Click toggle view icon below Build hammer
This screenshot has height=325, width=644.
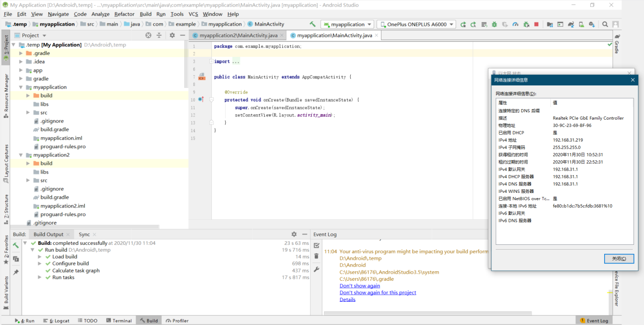16,259
